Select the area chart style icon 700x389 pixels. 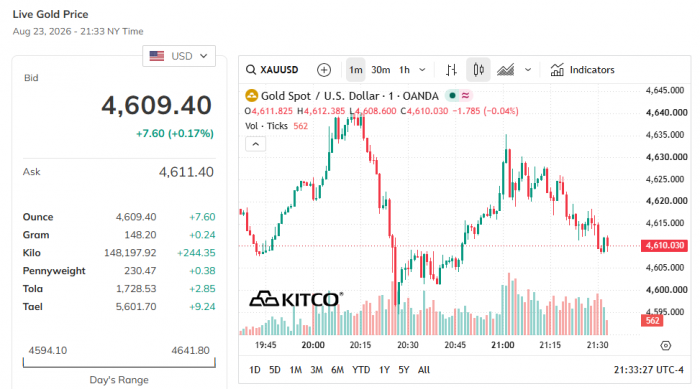(x=505, y=70)
